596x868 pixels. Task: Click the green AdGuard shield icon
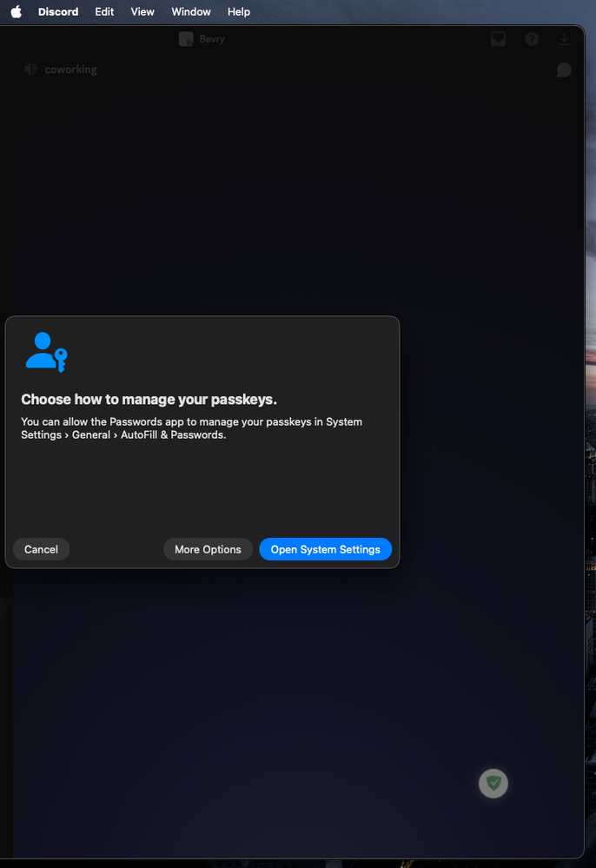tap(493, 783)
